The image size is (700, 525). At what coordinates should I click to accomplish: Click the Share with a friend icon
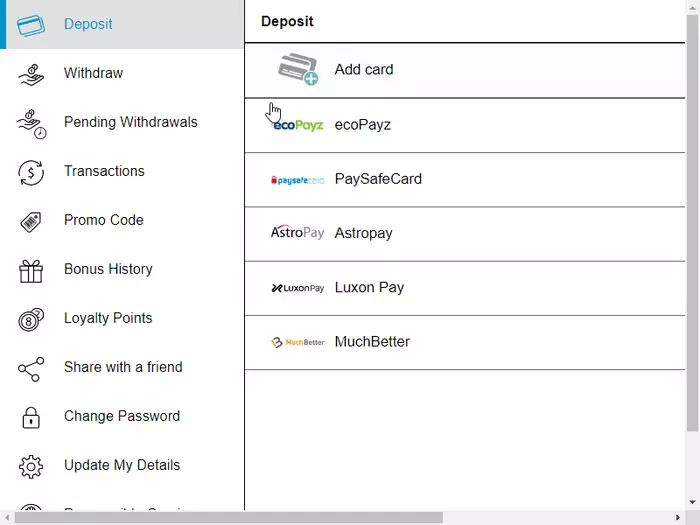(31, 369)
